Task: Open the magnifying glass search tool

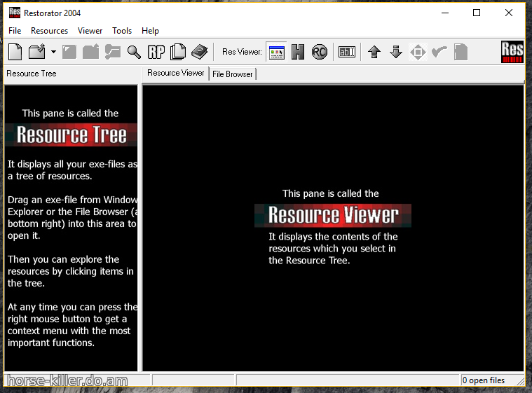Action: tap(134, 52)
